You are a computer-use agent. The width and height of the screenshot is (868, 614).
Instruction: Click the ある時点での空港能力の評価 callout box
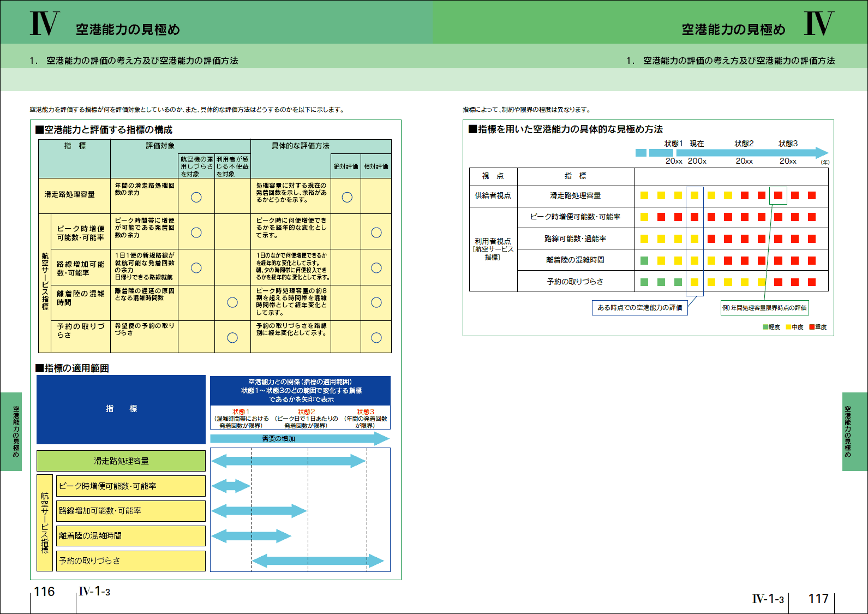[x=639, y=308]
